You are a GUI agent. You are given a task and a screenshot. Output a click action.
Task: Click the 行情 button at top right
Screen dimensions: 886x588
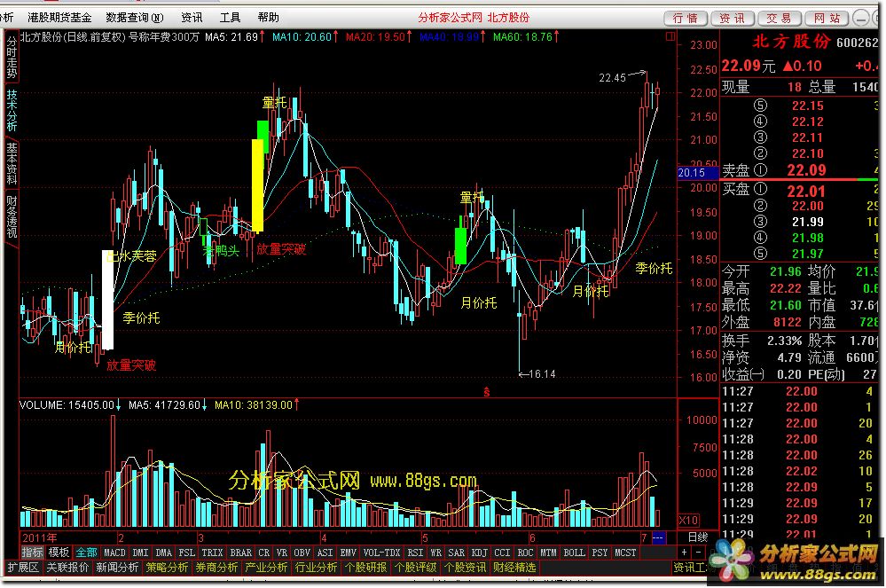[x=686, y=19]
